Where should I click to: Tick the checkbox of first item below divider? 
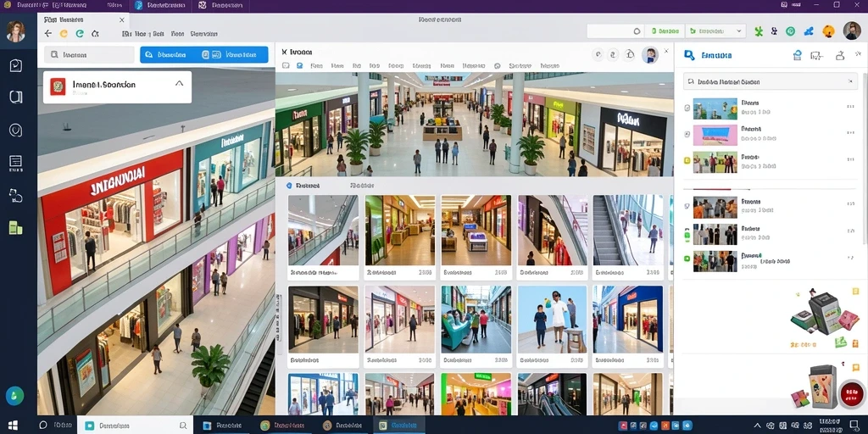tap(687, 206)
